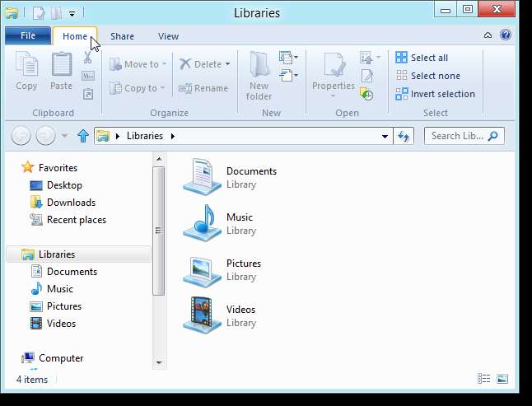Click the search magnifier icon
532x406 pixels.
492,136
